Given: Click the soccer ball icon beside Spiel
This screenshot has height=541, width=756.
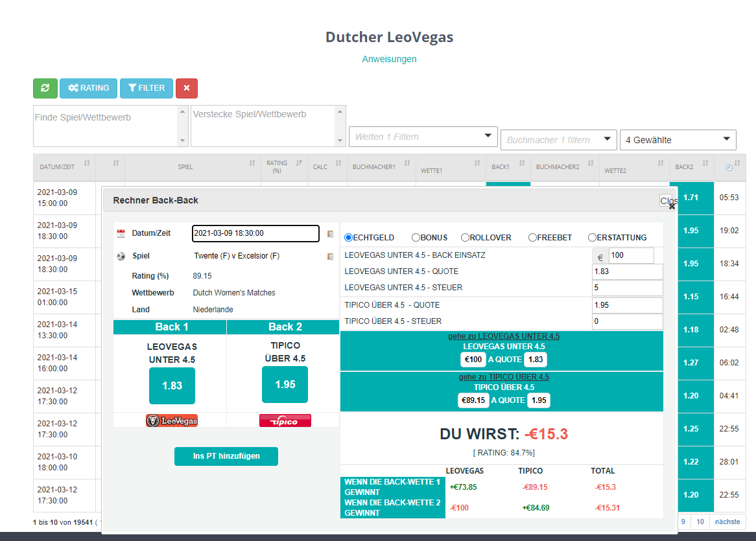Looking at the screenshot, I should (x=121, y=257).
